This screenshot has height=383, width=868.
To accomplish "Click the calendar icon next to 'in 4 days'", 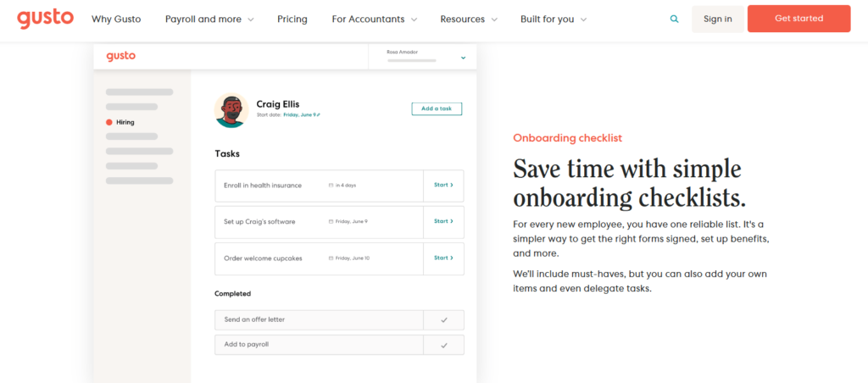I will pyautogui.click(x=331, y=186).
